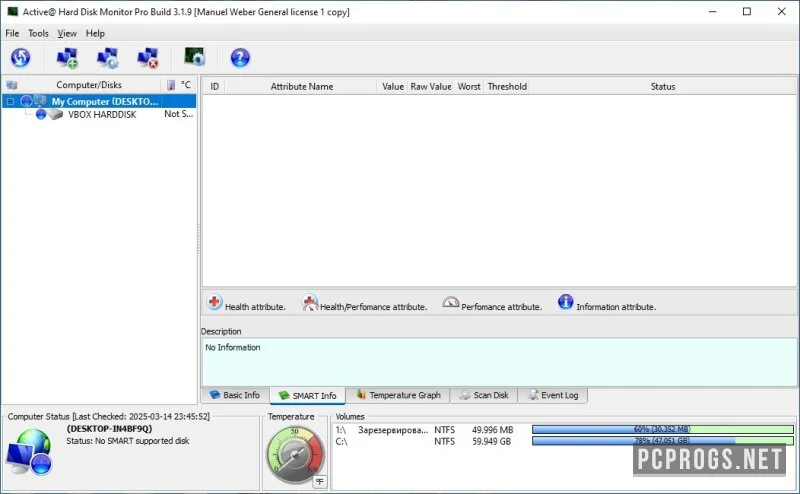
Task: Open the Scan Disk tab
Action: tap(484, 395)
